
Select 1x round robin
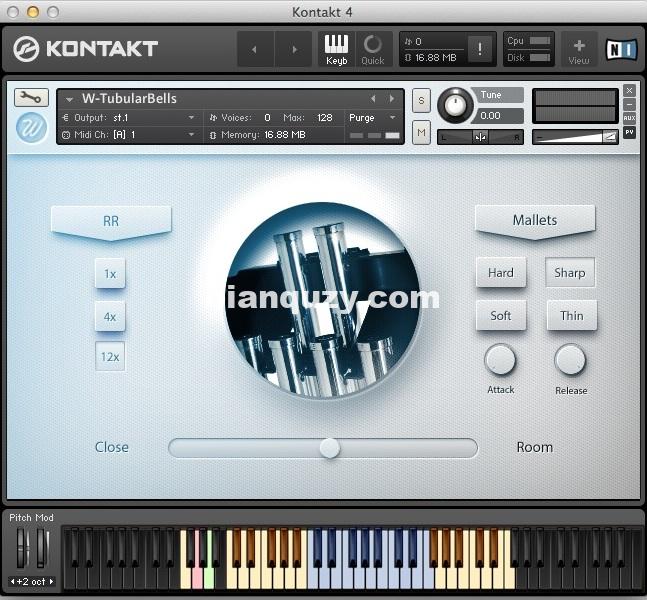tap(110, 274)
